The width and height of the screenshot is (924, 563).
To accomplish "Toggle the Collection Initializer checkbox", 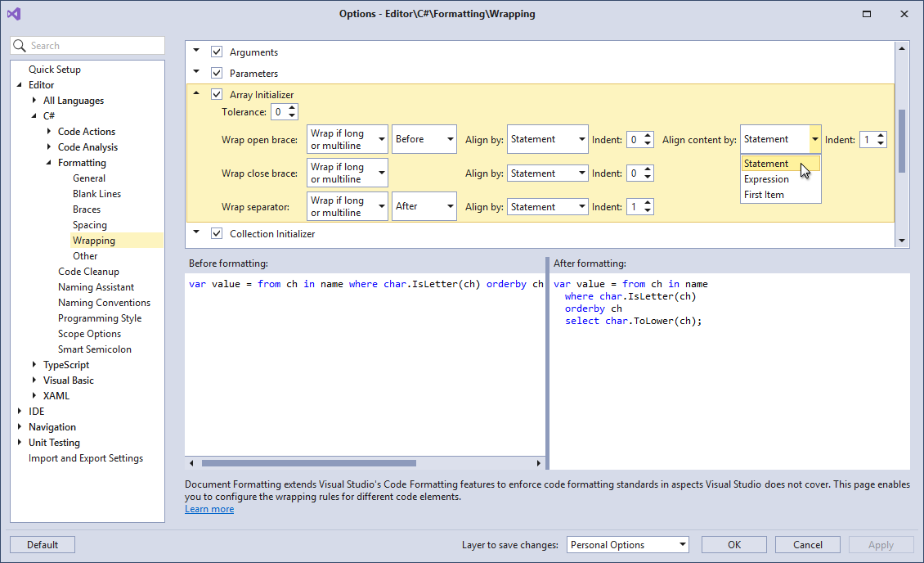I will [217, 233].
